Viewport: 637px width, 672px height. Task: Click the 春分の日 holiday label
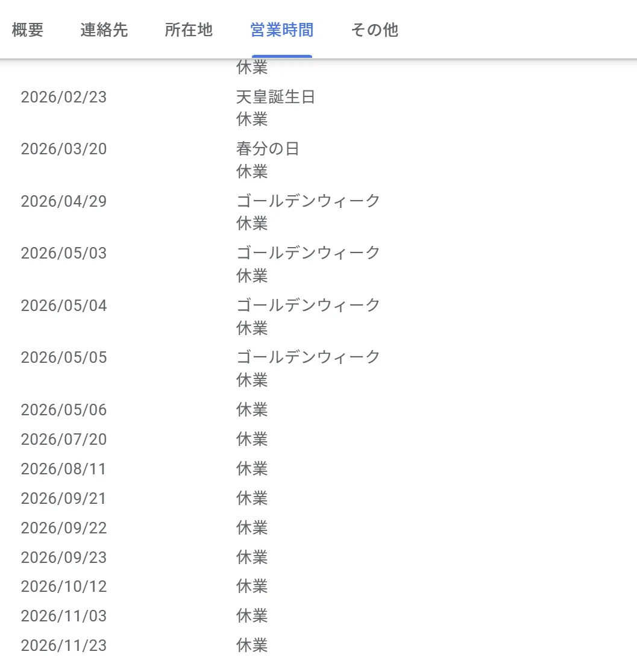pyautogui.click(x=268, y=149)
